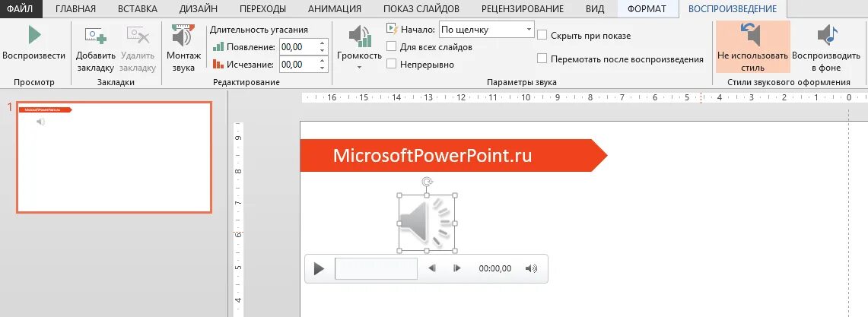Add a bookmark with Добавить закладку
Screen dimensions: 868x317
[95, 49]
